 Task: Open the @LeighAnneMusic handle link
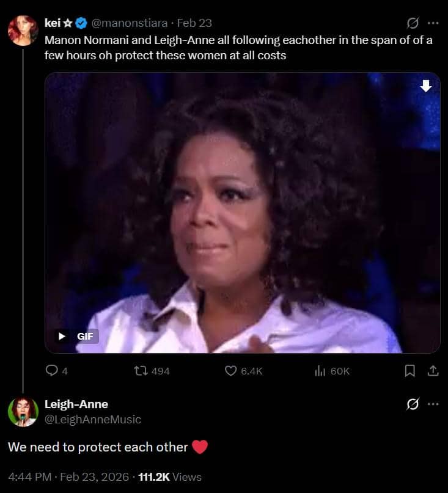93,419
